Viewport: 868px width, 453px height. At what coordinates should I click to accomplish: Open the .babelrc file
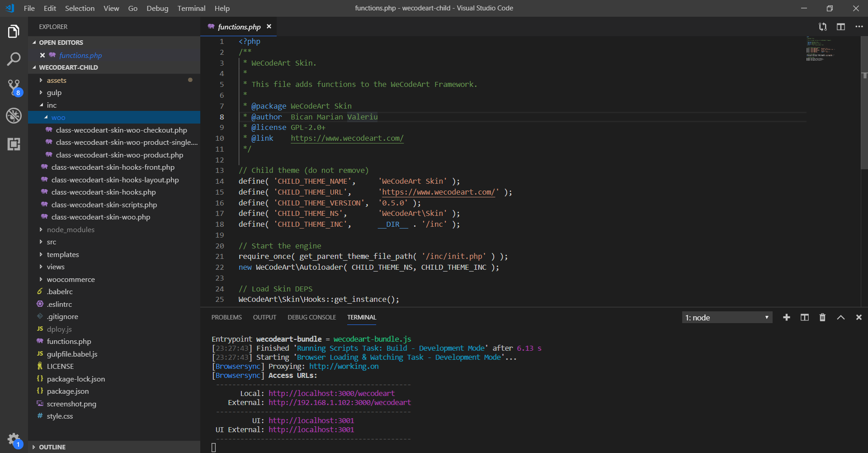(114, 291)
